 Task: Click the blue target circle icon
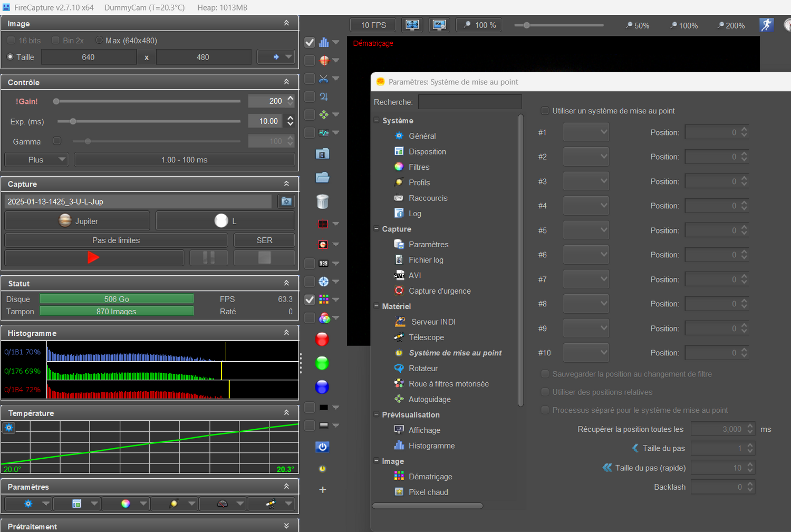click(x=324, y=282)
